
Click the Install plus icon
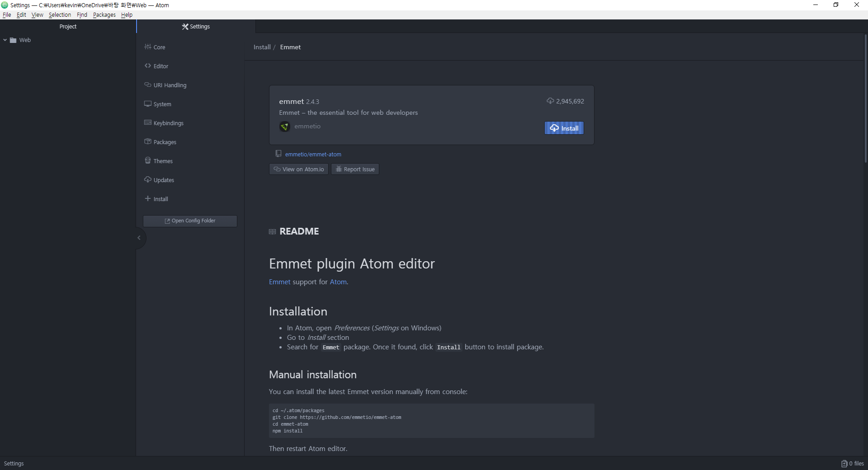[148, 198]
